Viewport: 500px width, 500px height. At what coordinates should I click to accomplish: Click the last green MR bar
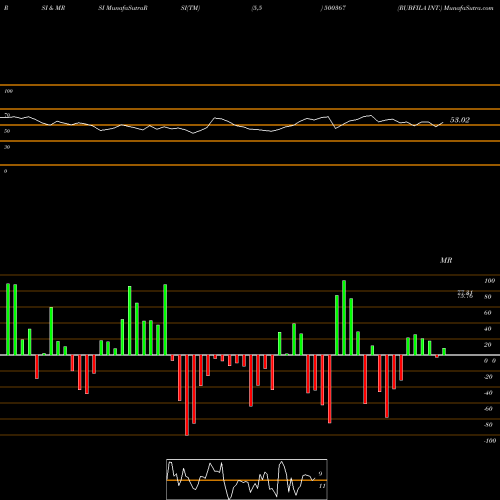444,352
